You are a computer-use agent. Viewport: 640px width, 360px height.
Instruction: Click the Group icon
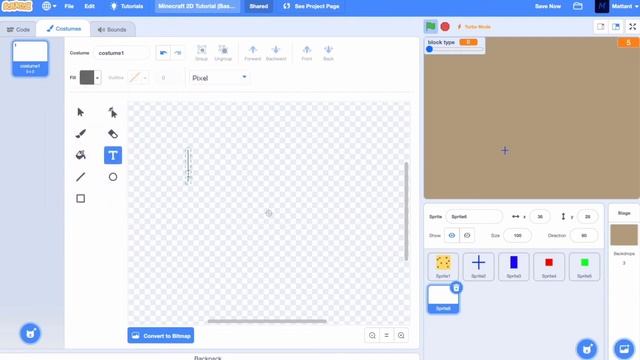pos(201,53)
